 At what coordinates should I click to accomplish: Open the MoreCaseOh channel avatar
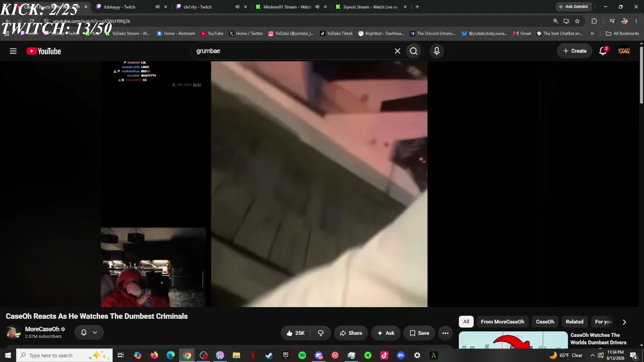(x=14, y=332)
